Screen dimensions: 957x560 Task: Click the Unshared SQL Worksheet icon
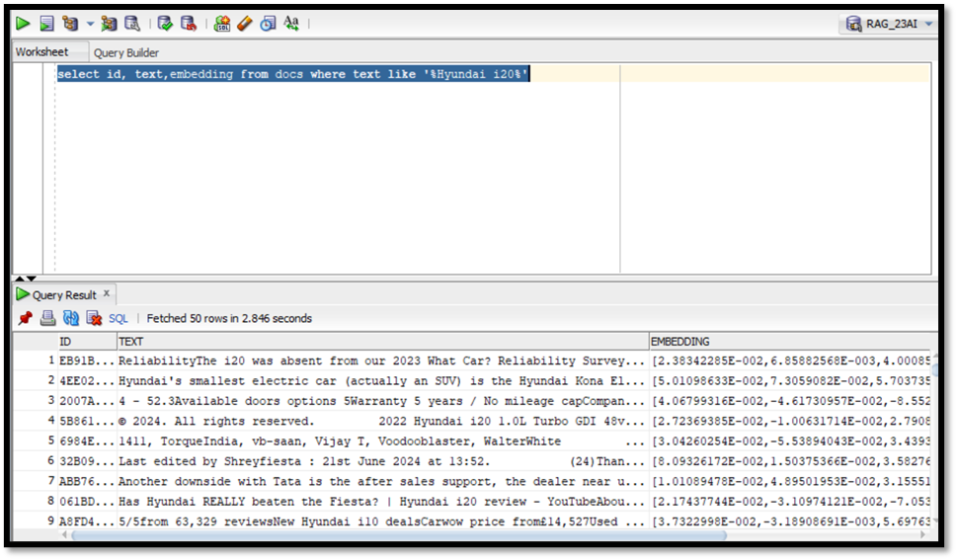222,24
